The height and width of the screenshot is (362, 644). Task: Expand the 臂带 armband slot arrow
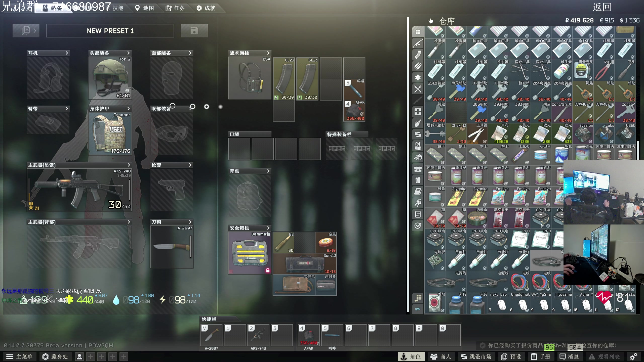pyautogui.click(x=67, y=109)
